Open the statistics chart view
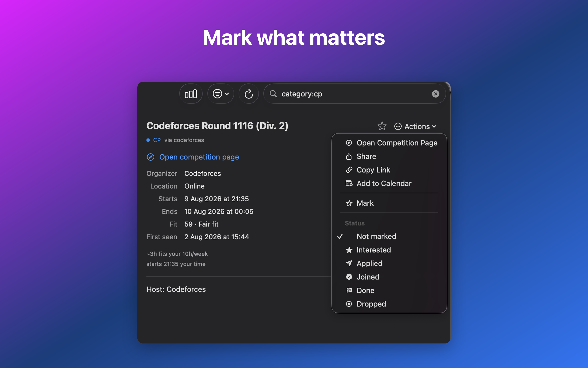The image size is (588, 368). (x=191, y=94)
